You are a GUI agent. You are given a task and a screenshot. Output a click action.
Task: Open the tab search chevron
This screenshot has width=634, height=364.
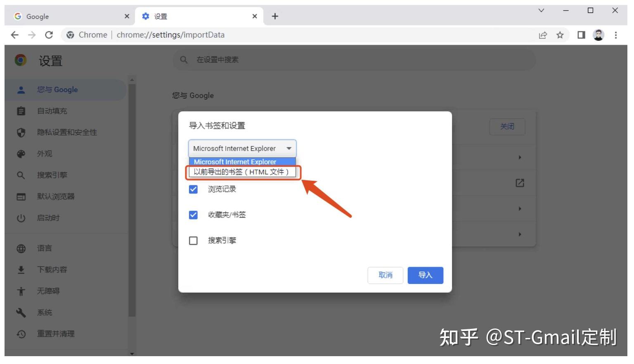tap(541, 10)
